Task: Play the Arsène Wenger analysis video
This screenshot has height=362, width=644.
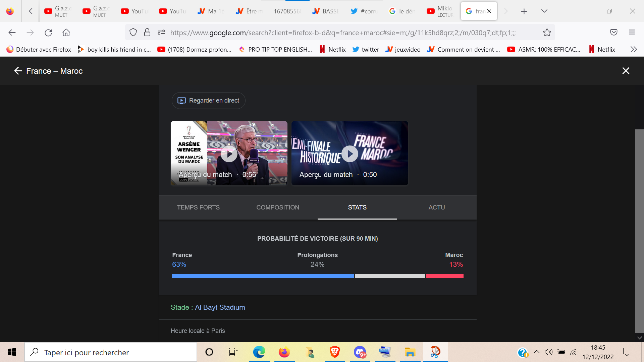Action: coord(229,154)
